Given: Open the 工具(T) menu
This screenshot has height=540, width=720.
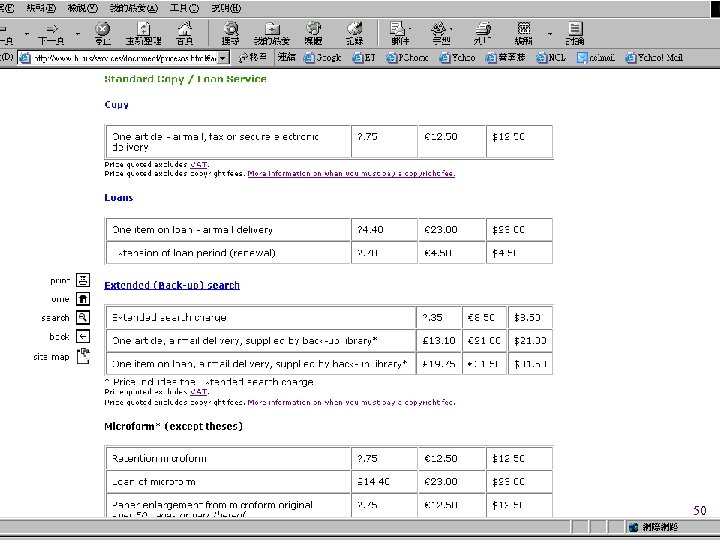Looking at the screenshot, I should pos(184,8).
